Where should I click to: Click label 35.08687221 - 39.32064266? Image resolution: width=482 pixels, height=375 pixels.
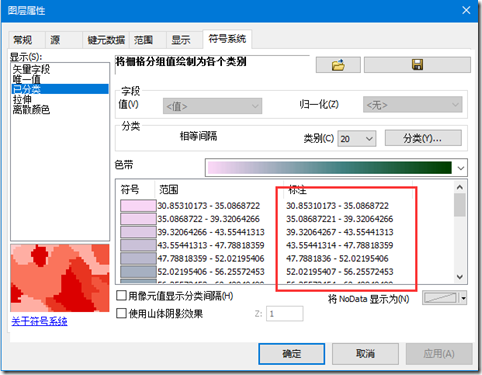tap(339, 219)
